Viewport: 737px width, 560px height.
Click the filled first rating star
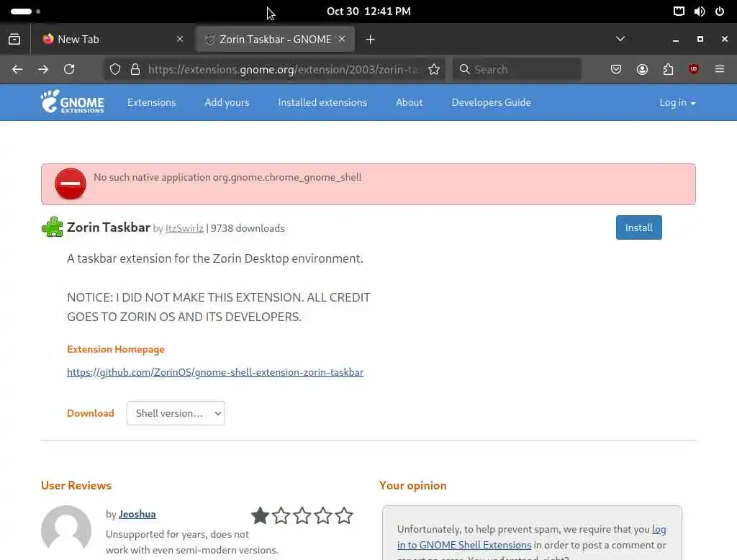coord(260,515)
